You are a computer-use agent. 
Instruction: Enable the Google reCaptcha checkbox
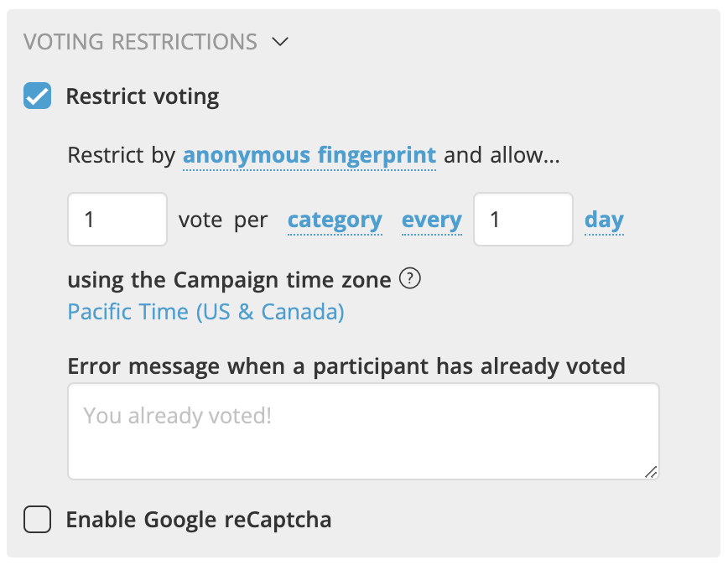tap(37, 520)
